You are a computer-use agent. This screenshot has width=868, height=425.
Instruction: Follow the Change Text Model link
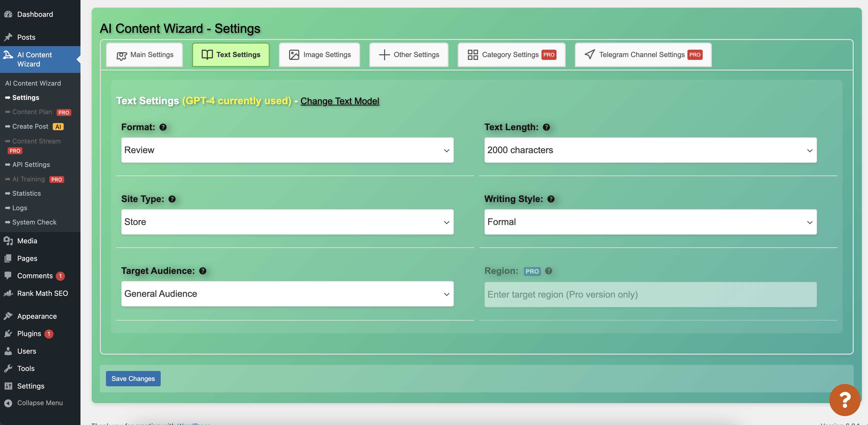[340, 101]
